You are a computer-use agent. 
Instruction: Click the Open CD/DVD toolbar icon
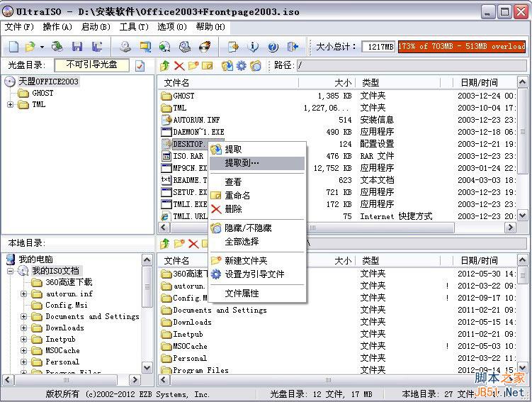pos(57,47)
